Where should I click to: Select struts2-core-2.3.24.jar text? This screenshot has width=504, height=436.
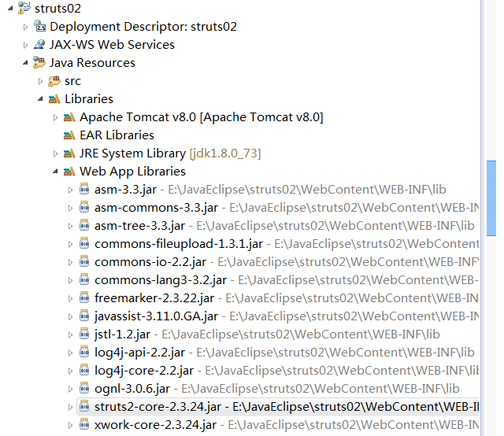click(157, 407)
